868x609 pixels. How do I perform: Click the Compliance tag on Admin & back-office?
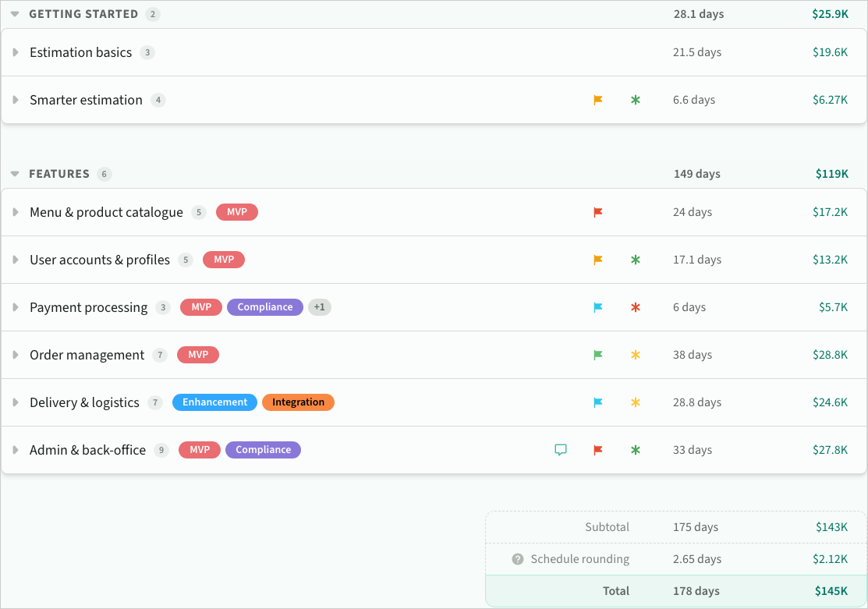click(263, 450)
